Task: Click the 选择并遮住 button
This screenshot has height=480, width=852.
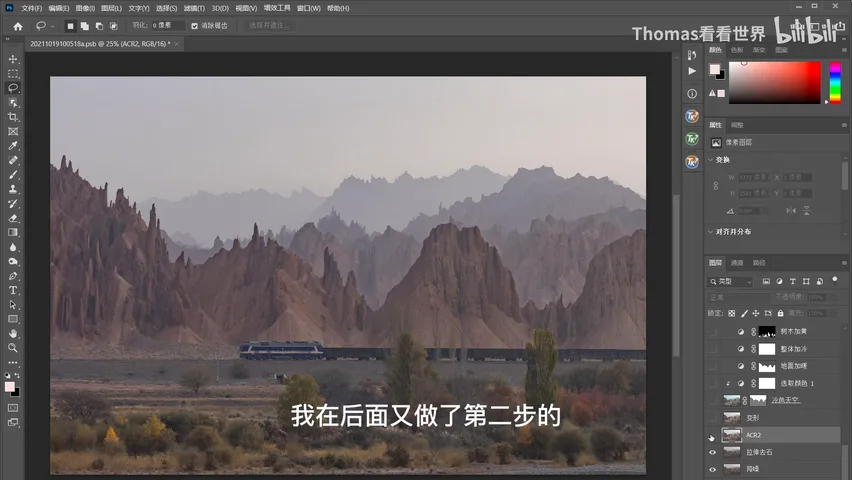Action: click(270, 26)
